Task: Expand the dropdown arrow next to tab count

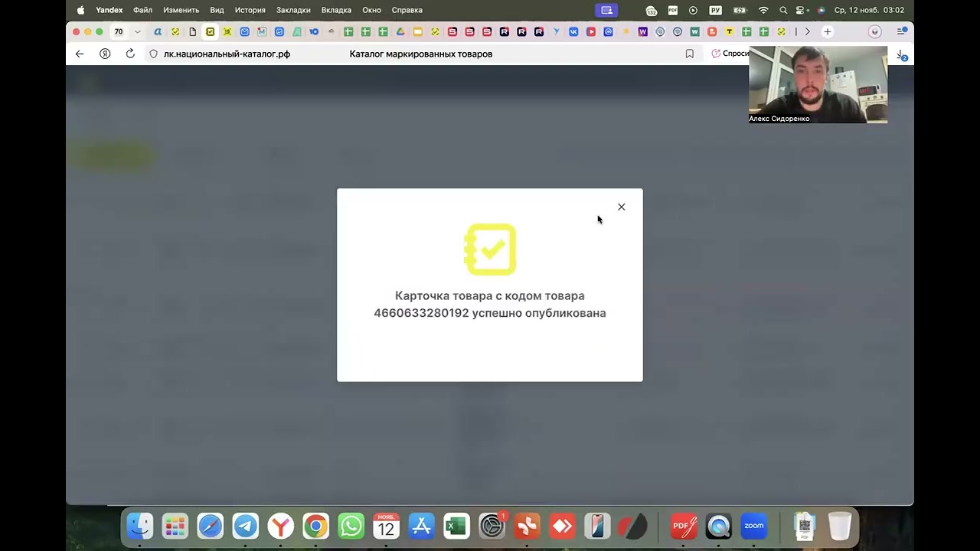Action: pyautogui.click(x=137, y=31)
